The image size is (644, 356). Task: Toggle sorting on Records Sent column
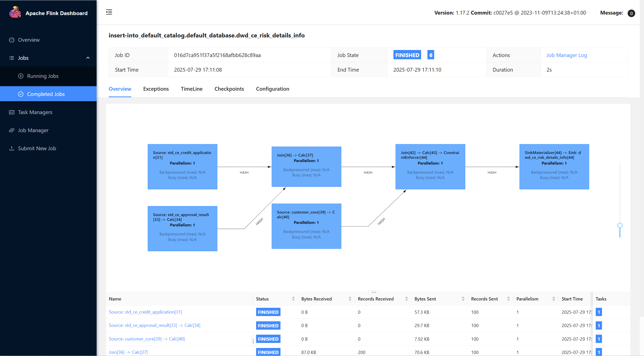click(508, 299)
